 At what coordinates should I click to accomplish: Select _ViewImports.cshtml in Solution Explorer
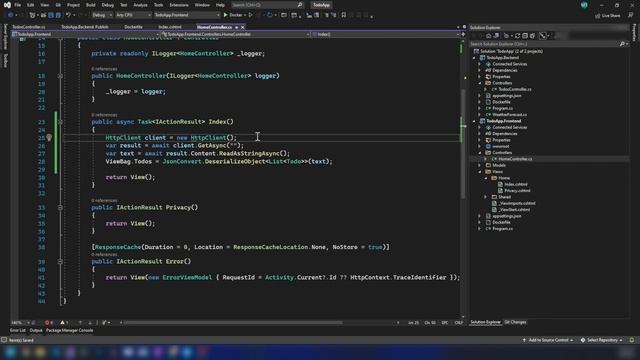pyautogui.click(x=516, y=203)
